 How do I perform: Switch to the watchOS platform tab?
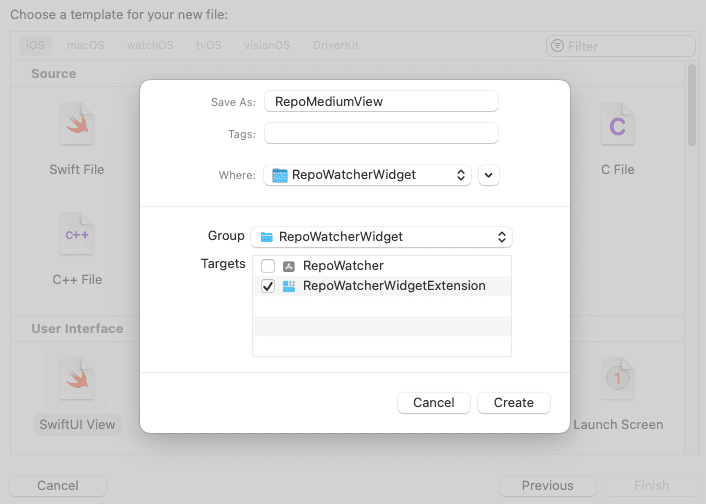[x=150, y=45]
